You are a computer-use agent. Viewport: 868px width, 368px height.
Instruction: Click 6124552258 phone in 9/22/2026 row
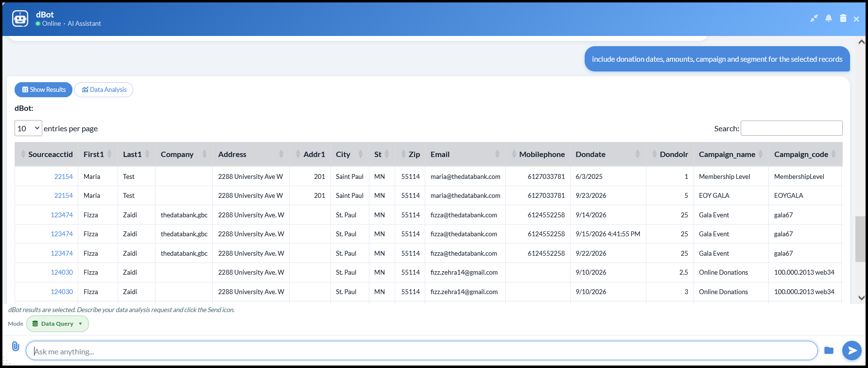(x=546, y=253)
